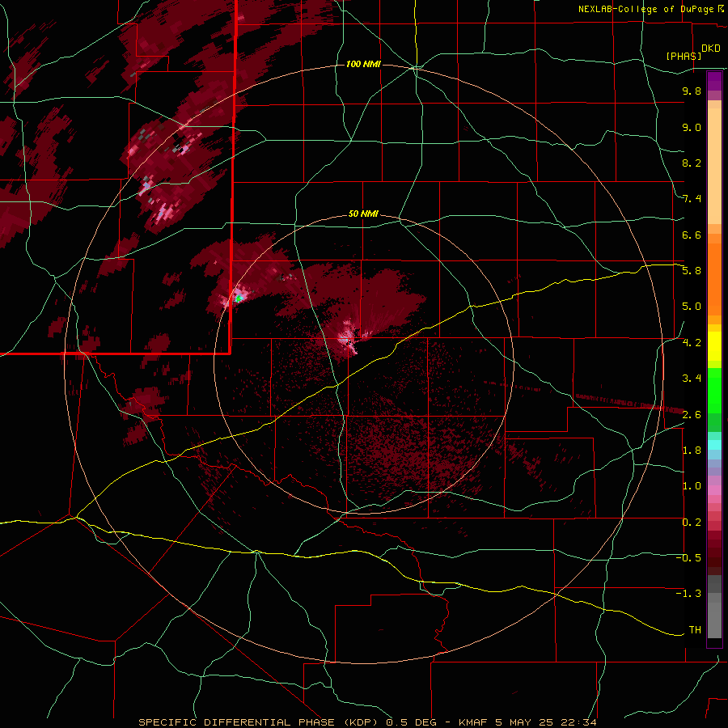Click the NEXLAB-College of DuPage credit text
Viewport: 728px width, 728px height.
pos(650,9)
